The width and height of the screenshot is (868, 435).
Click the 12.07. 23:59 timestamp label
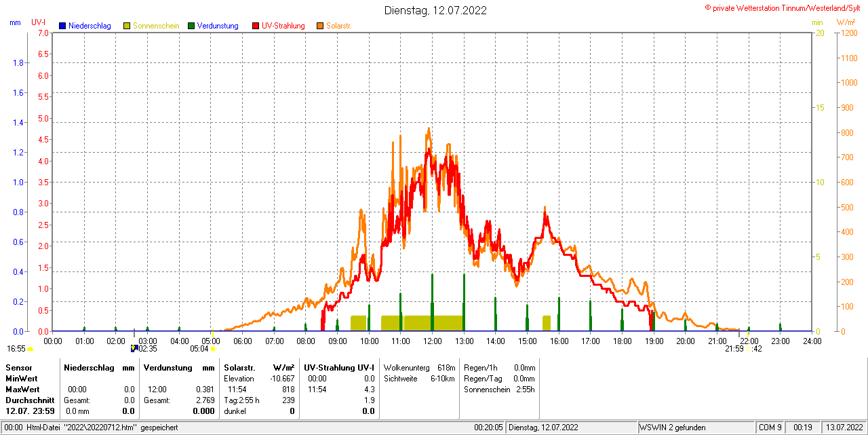(x=30, y=411)
